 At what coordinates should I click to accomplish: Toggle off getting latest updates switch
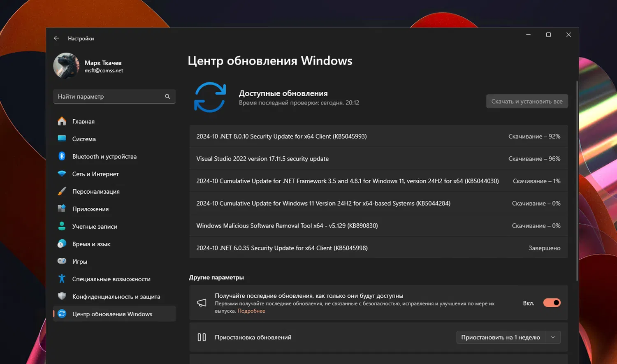pos(552,303)
